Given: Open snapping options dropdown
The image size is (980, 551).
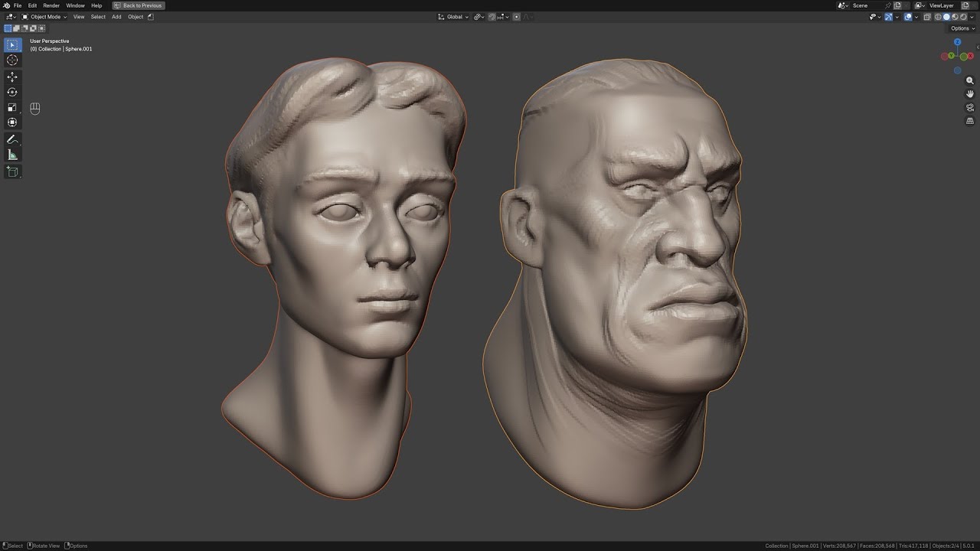Looking at the screenshot, I should [x=503, y=17].
